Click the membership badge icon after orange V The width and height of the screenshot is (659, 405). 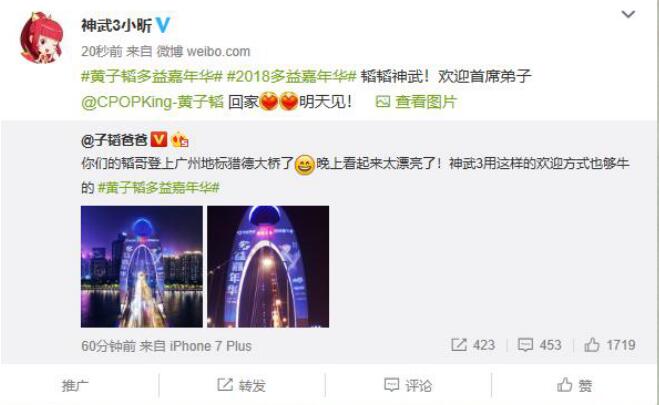click(179, 140)
